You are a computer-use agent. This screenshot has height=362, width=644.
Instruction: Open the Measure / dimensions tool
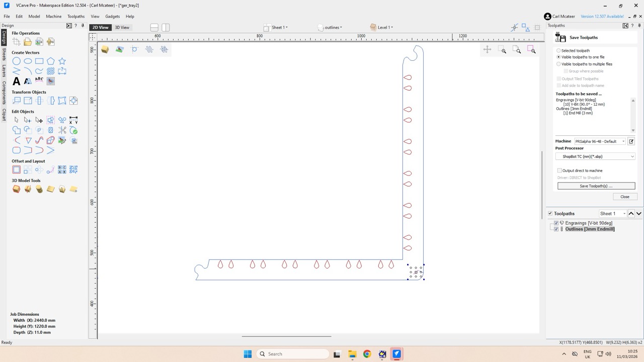coord(73,120)
